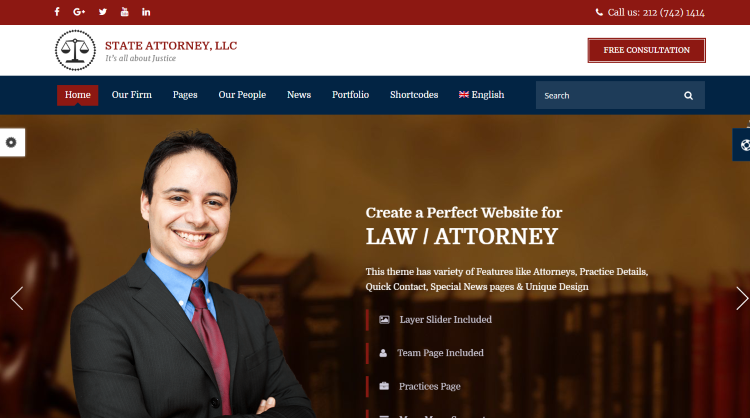Expand the Shortcodes menu

(x=414, y=95)
